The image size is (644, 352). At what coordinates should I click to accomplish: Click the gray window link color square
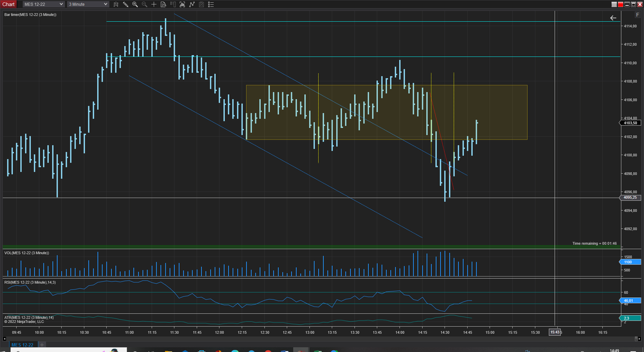614,4
